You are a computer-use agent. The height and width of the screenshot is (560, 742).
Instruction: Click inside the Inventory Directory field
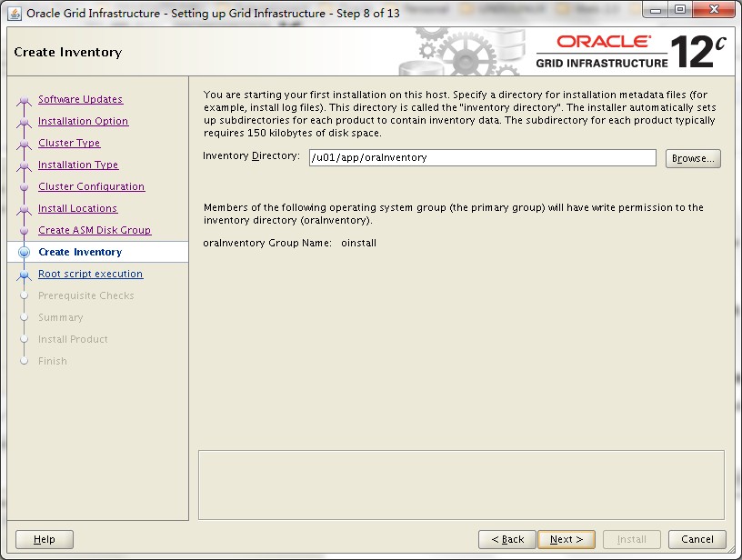pos(482,157)
